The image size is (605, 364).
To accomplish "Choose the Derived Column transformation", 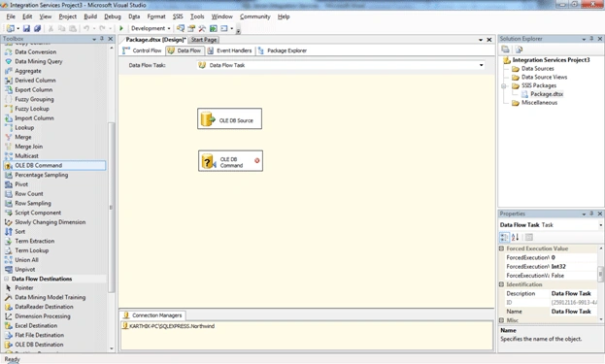I will click(x=35, y=81).
